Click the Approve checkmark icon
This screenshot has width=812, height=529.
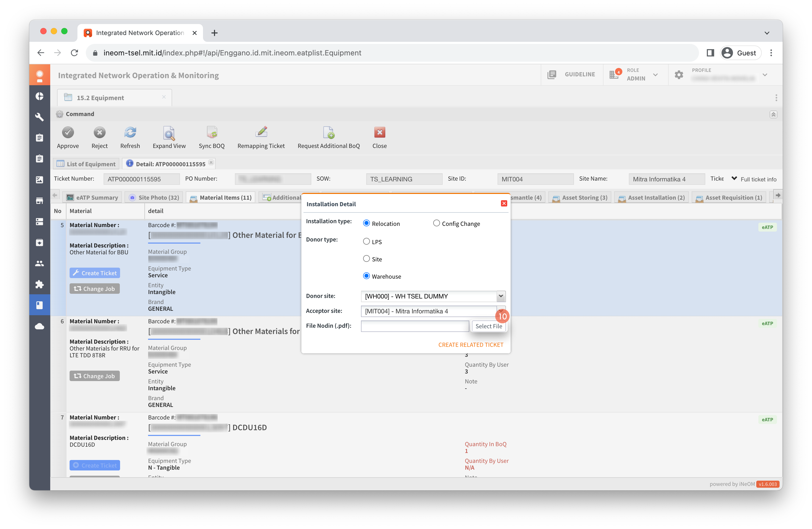tap(67, 132)
